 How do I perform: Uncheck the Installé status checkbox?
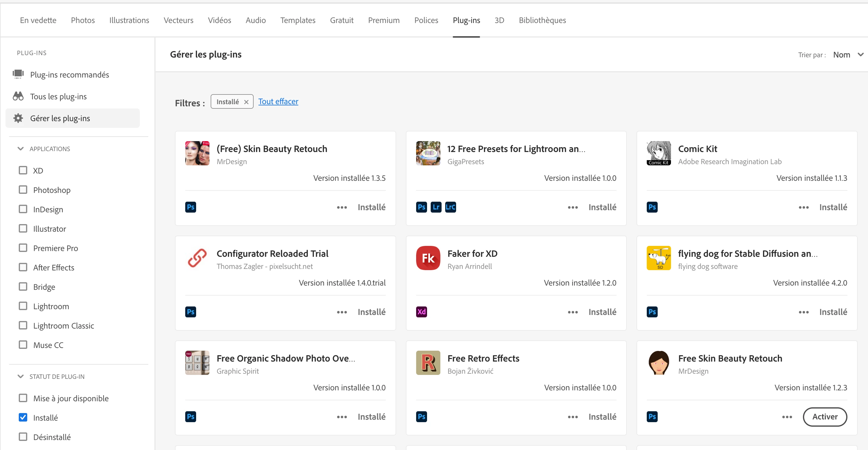[x=23, y=417]
